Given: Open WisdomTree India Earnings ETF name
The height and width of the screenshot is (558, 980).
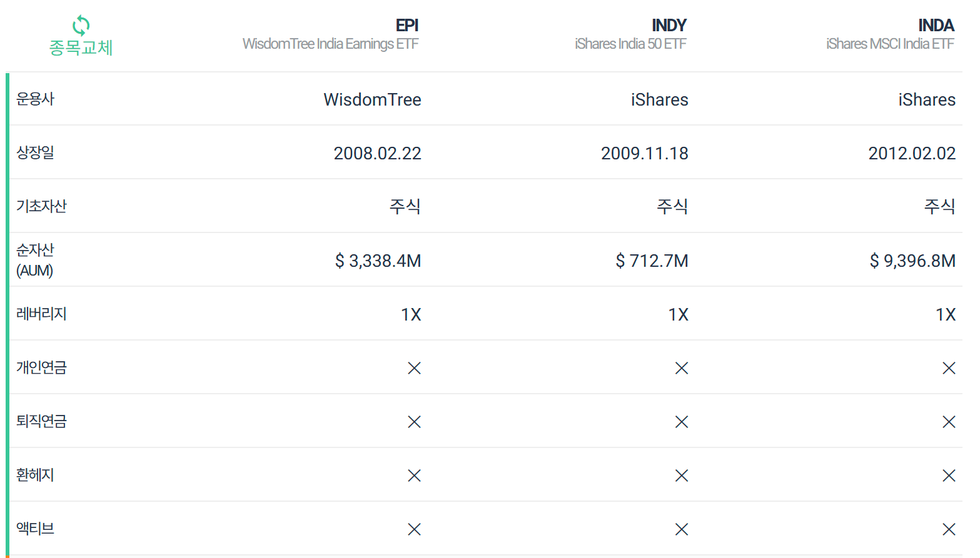Looking at the screenshot, I should click(x=330, y=44).
